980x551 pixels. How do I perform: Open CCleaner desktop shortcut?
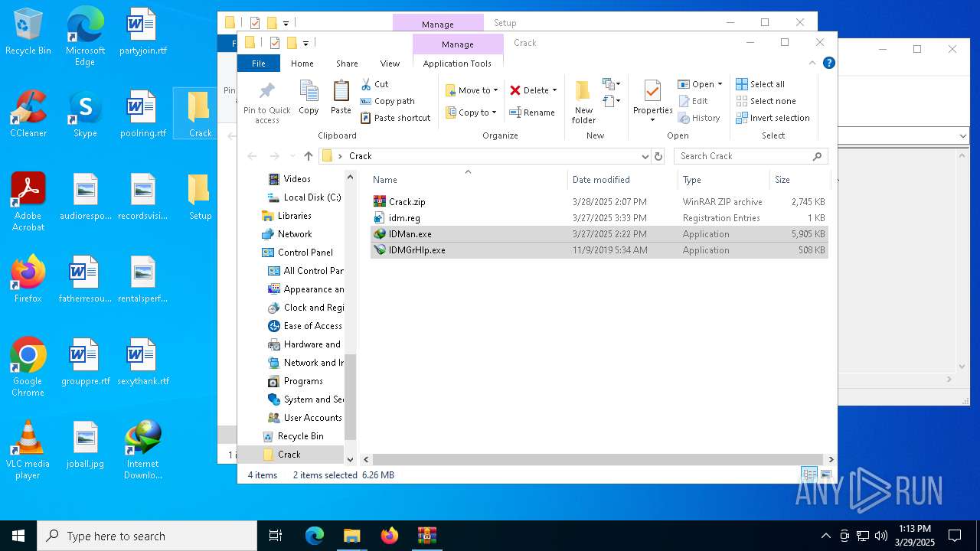28,113
